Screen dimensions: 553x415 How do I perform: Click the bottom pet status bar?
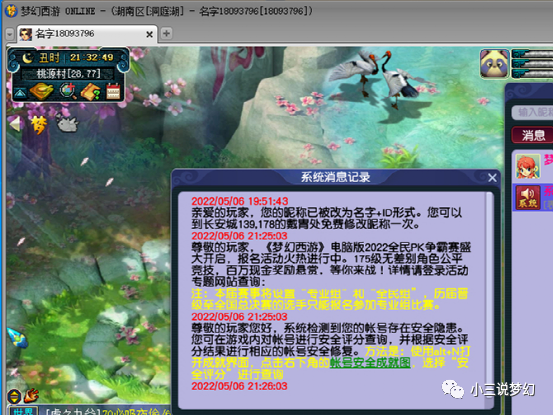(533, 74)
